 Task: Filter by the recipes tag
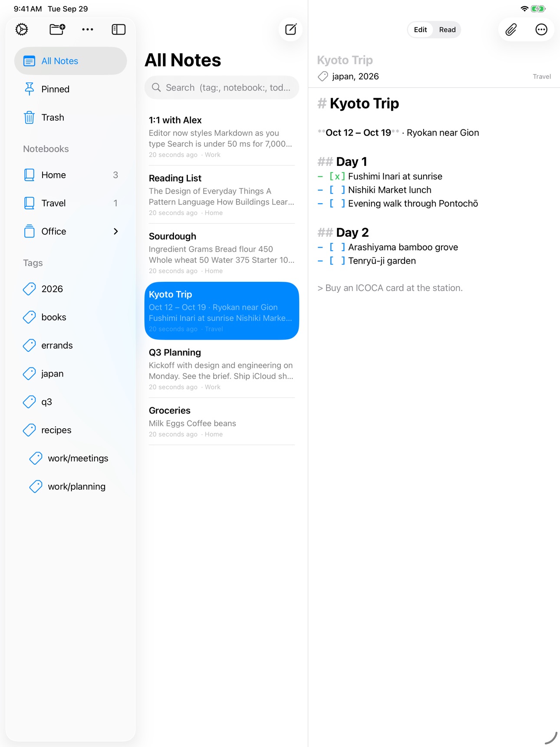pyautogui.click(x=70, y=430)
